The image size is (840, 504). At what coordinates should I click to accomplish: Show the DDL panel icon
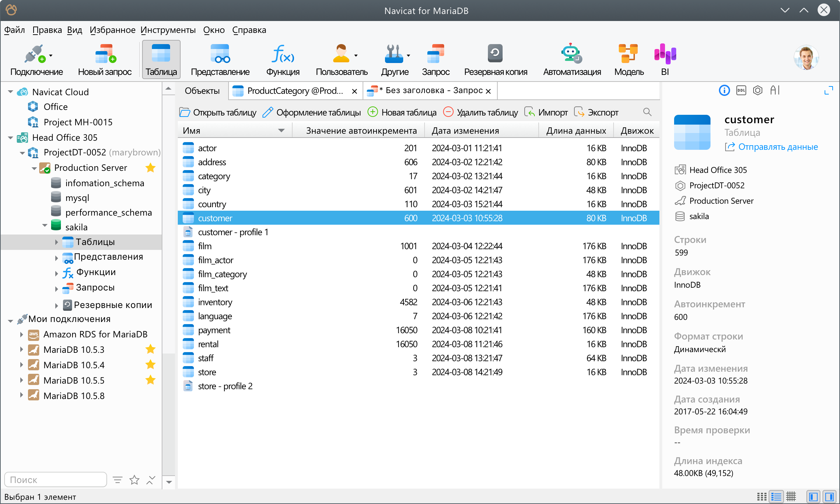coord(741,91)
